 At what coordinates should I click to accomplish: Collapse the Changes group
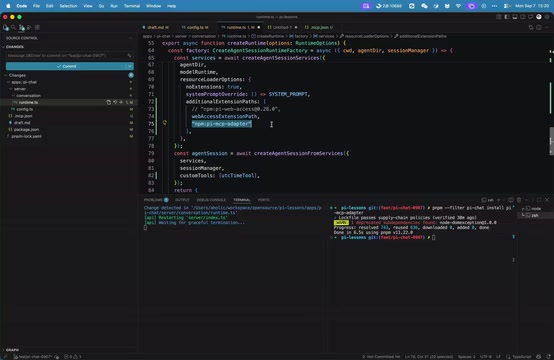click(15, 75)
